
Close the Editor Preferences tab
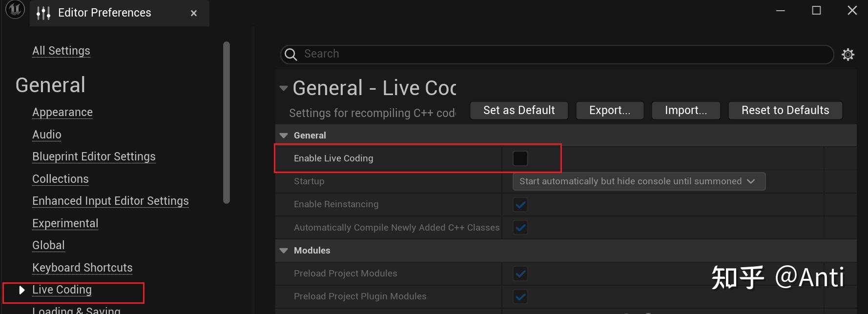click(x=194, y=13)
